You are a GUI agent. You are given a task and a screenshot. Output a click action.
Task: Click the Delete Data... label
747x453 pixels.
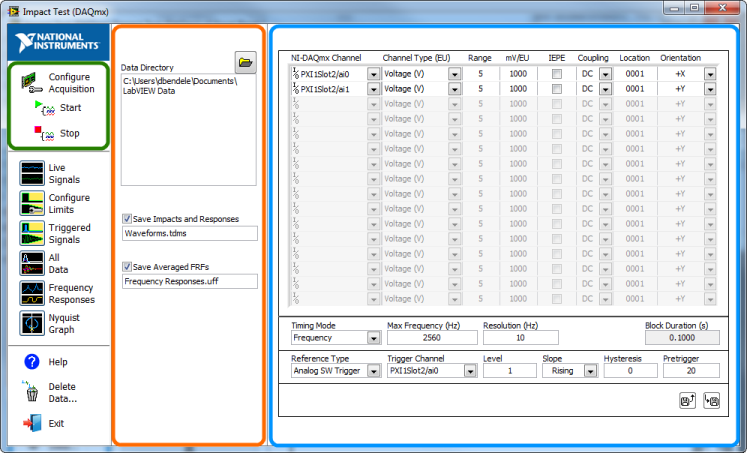tap(62, 393)
